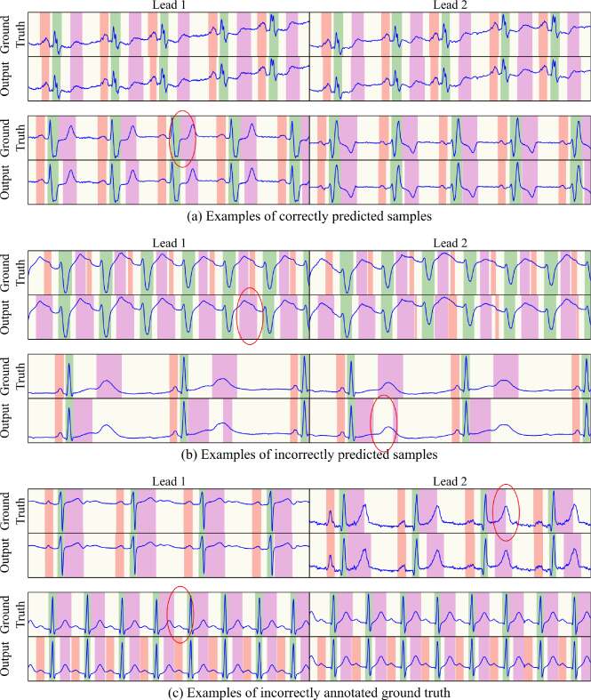The width and height of the screenshot is (591, 700).
Task: Click the red ellipse in section (a) plots
Action: [x=182, y=139]
